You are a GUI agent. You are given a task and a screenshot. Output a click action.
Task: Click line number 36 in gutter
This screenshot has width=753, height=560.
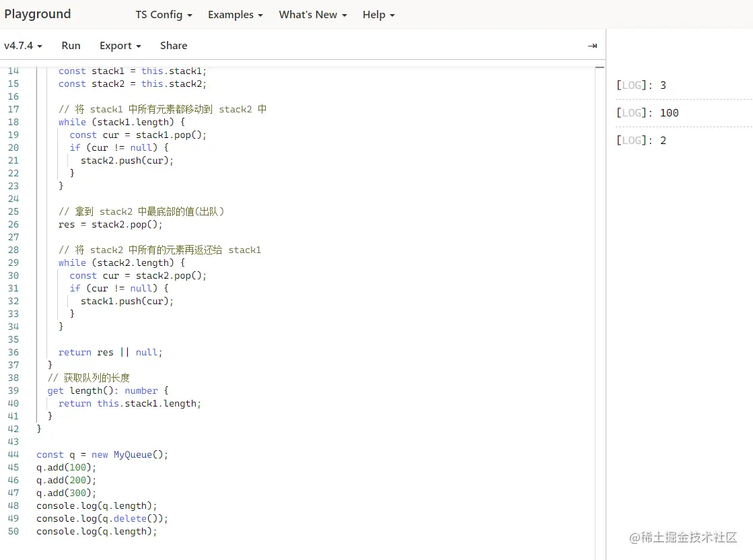[13, 352]
